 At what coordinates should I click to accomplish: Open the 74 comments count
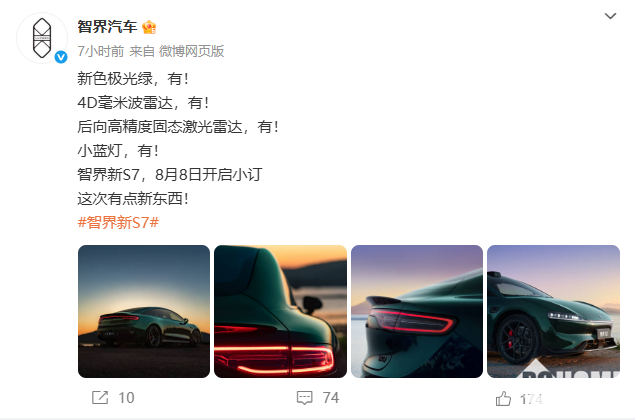[331, 398]
